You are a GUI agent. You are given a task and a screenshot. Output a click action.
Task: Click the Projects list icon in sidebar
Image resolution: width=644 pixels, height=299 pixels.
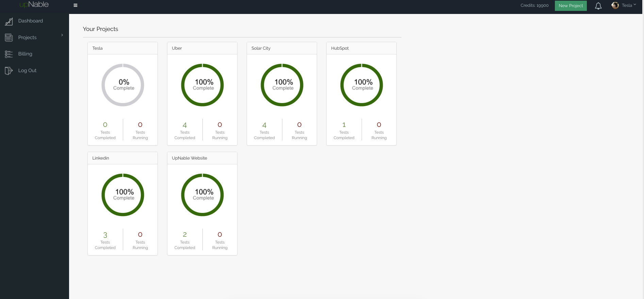(x=9, y=38)
